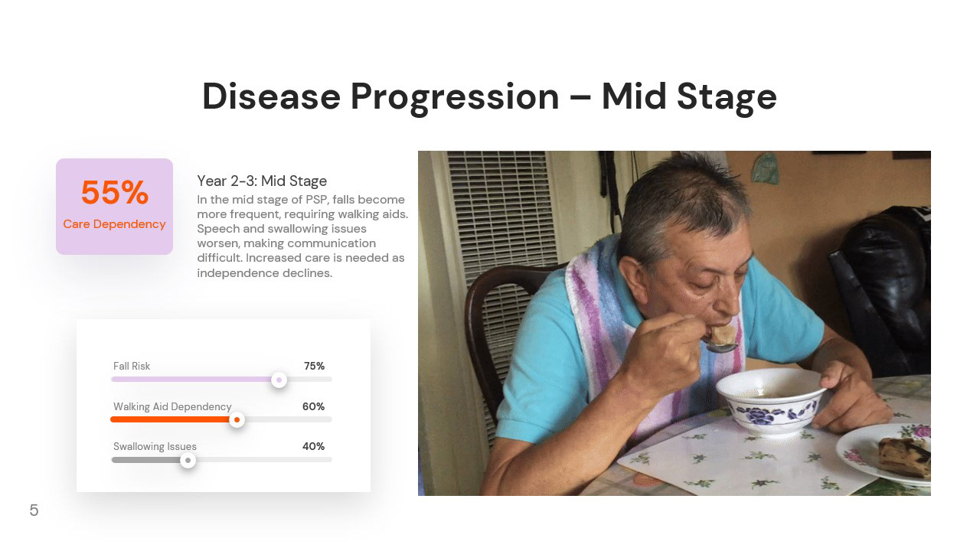980x551 pixels.
Task: Click the Fall Risk slider handle
Action: point(279,380)
